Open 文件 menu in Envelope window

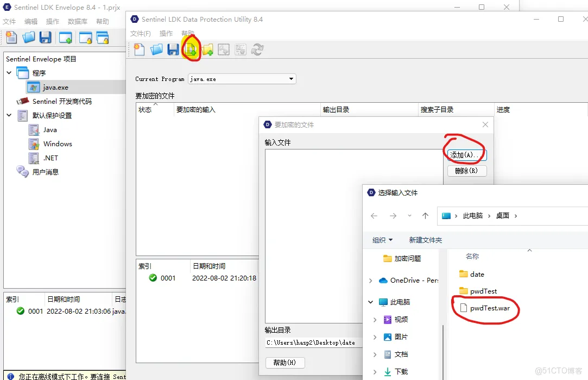9,22
